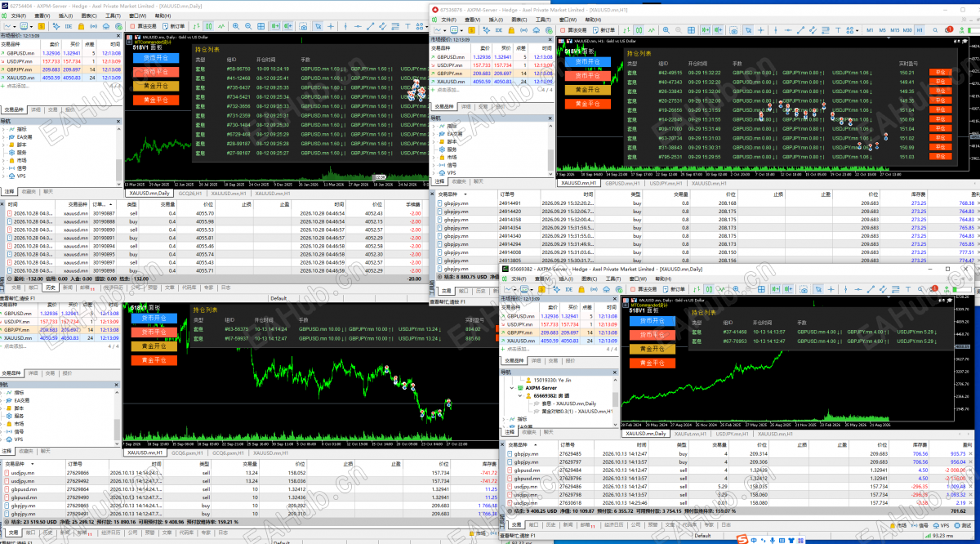This screenshot has height=544, width=980.
Task: Click the screenshot camera icon in the 62754404 window toolbar
Action: point(304,26)
